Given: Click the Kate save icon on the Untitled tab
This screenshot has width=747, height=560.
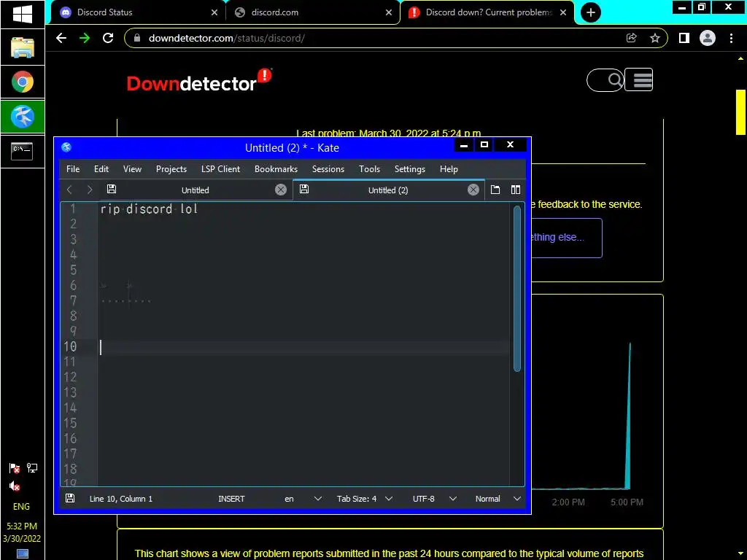Looking at the screenshot, I should tap(112, 189).
